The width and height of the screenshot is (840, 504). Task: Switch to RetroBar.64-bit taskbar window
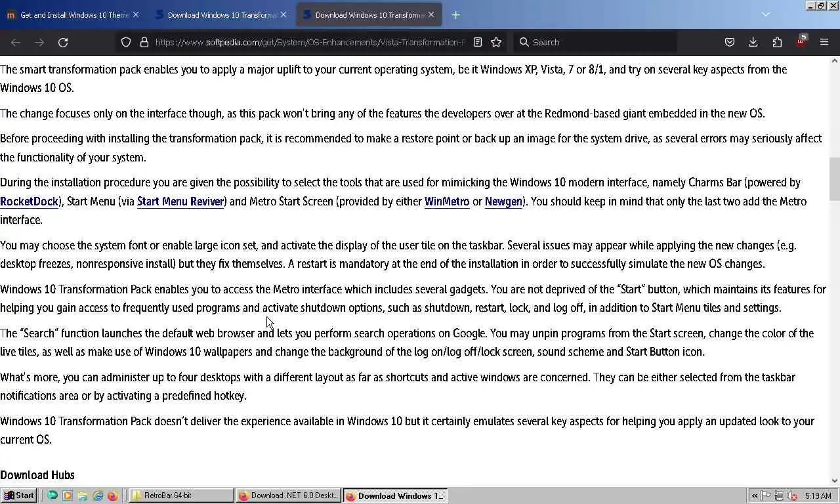(182, 495)
